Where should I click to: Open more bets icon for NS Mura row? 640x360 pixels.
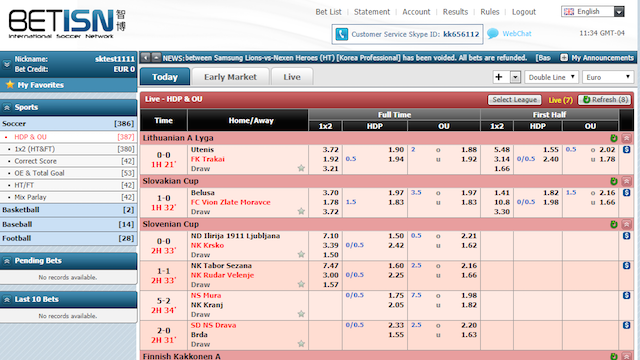click(627, 295)
